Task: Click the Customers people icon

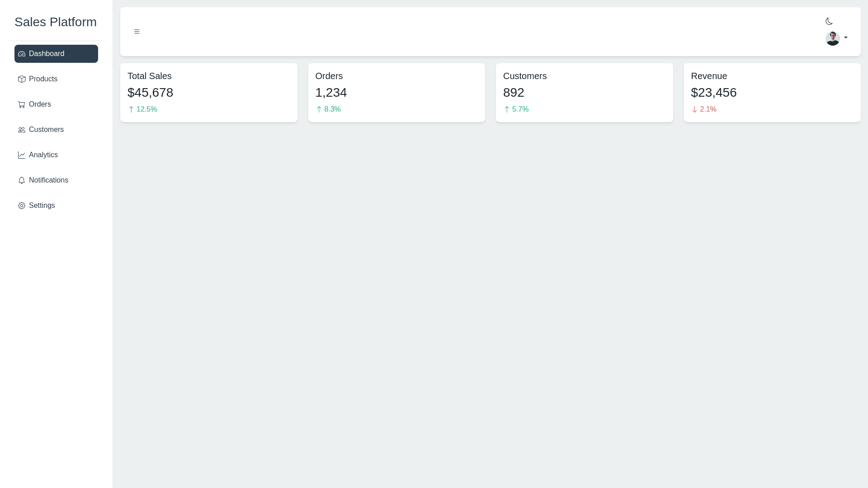Action: point(22,130)
